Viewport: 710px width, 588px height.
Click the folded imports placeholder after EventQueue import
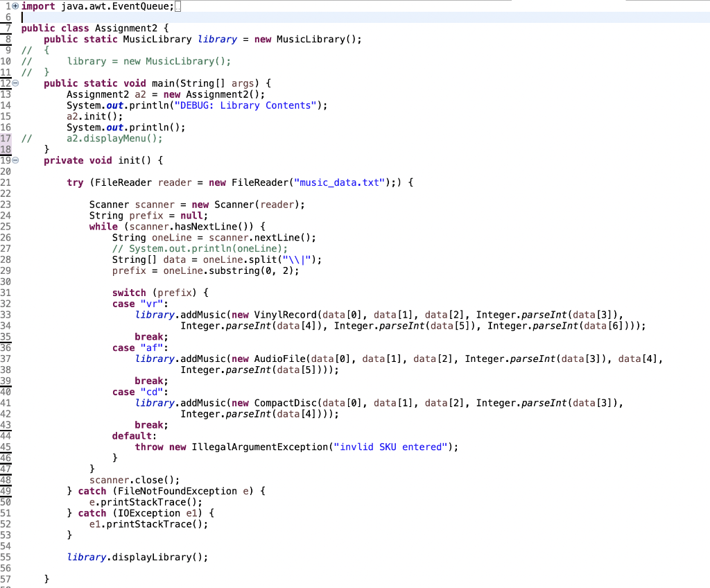(178, 6)
